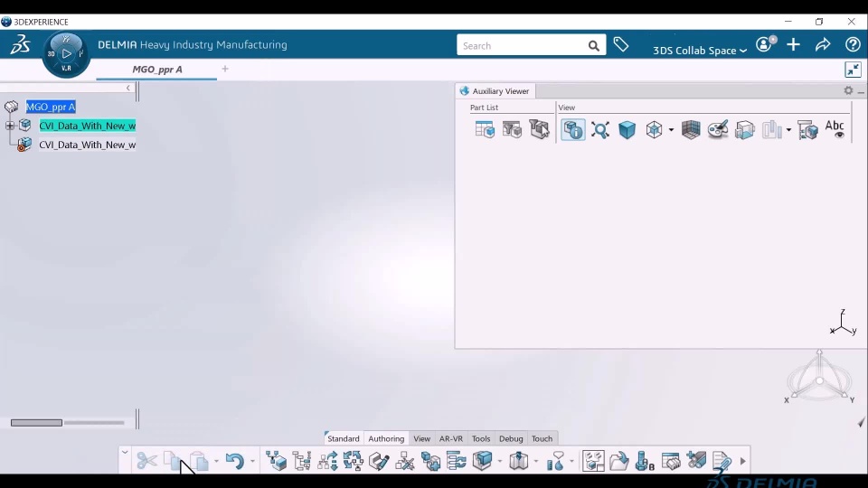Image resolution: width=868 pixels, height=488 pixels.
Task: Click the reorder-cycle hierarchy icon
Action: tap(354, 460)
